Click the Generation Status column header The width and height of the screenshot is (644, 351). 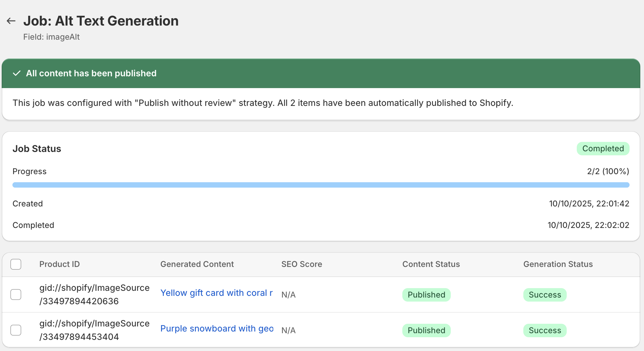point(558,264)
